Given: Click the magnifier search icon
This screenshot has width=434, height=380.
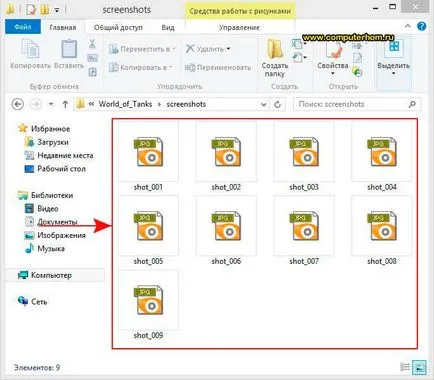Looking at the screenshot, I should [x=412, y=104].
